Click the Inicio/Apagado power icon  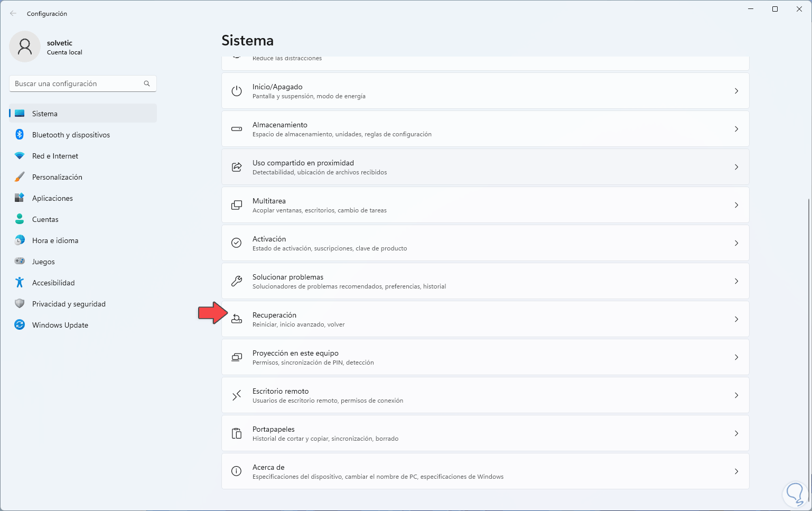coord(237,91)
